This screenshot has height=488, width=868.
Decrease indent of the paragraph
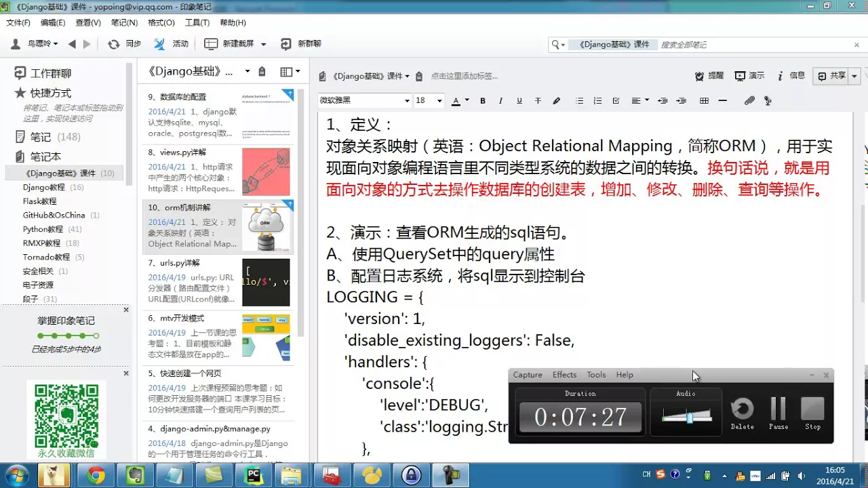pos(663,101)
